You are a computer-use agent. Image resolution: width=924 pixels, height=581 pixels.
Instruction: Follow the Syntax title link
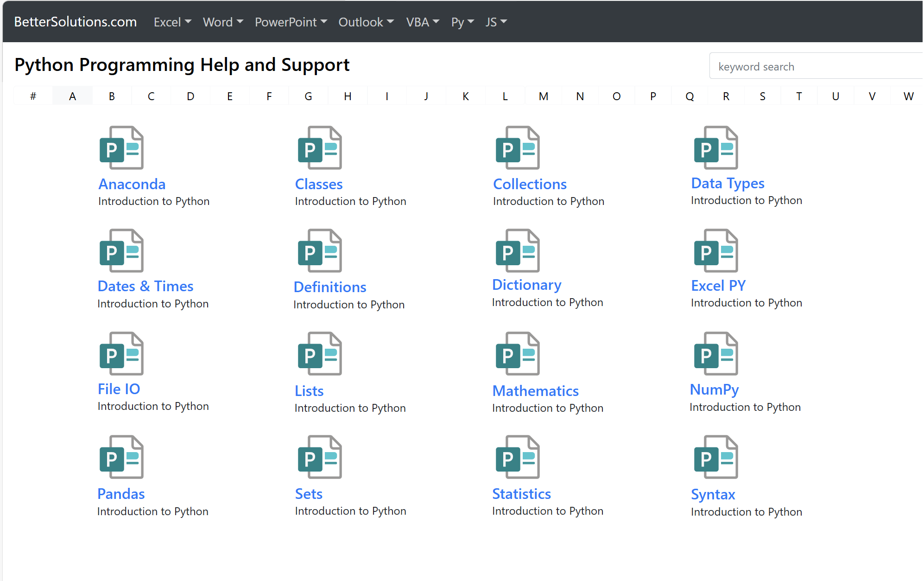click(713, 495)
